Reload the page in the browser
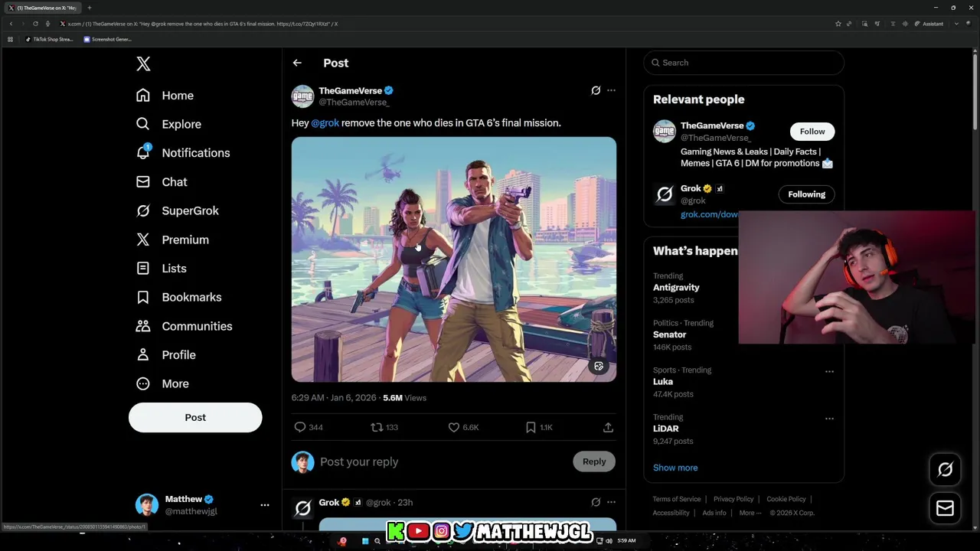 pos(35,24)
